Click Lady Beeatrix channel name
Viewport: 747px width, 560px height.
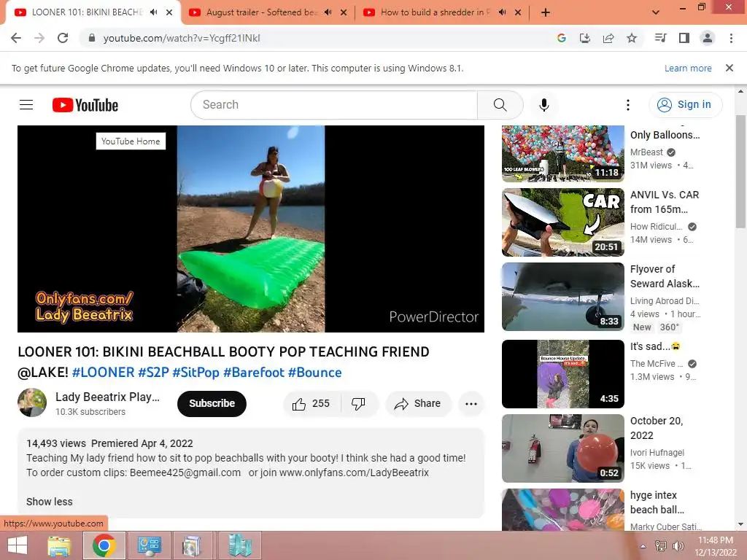click(107, 397)
